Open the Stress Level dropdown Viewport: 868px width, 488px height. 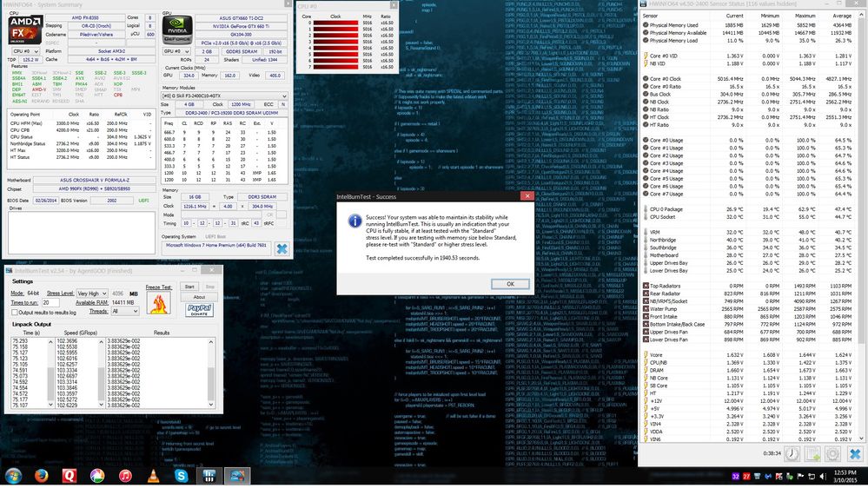(92, 293)
